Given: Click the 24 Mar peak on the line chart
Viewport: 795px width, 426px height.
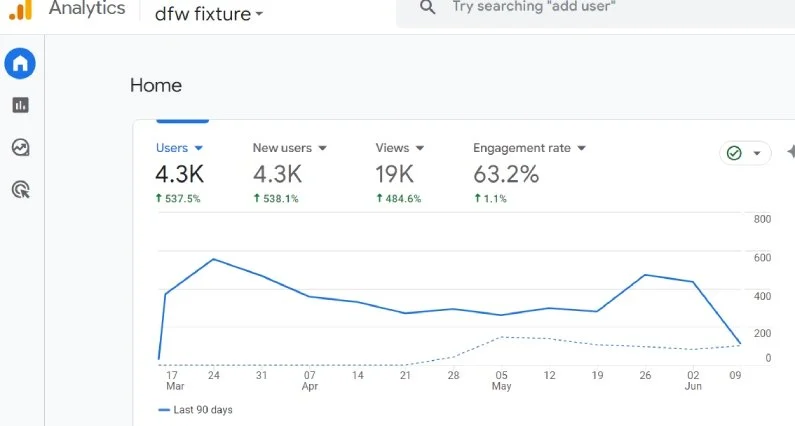Looking at the screenshot, I should 213,259.
